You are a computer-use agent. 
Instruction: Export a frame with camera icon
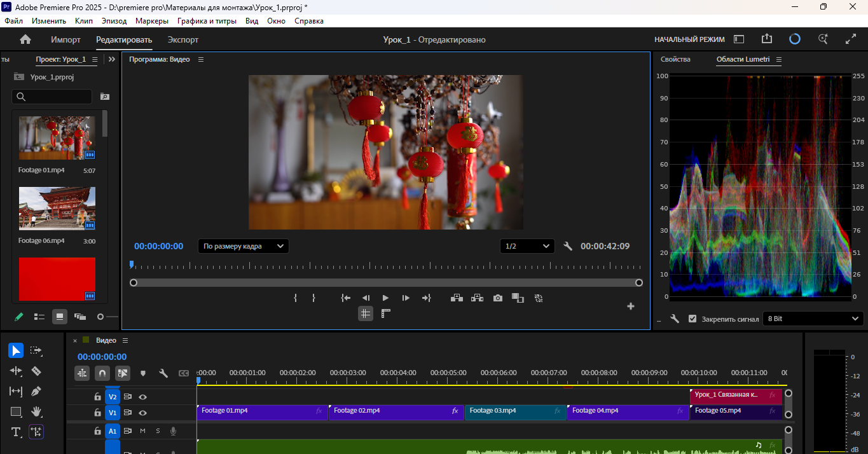(x=497, y=298)
